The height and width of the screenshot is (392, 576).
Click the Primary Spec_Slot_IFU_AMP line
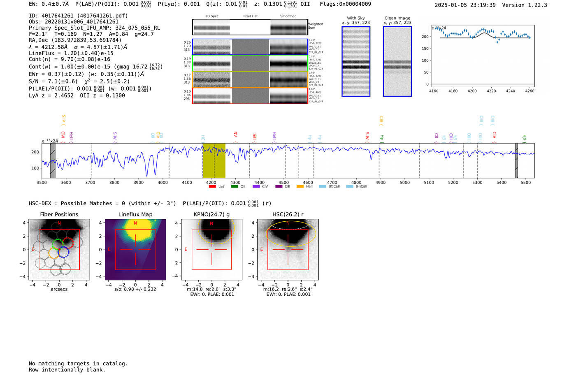95,28
